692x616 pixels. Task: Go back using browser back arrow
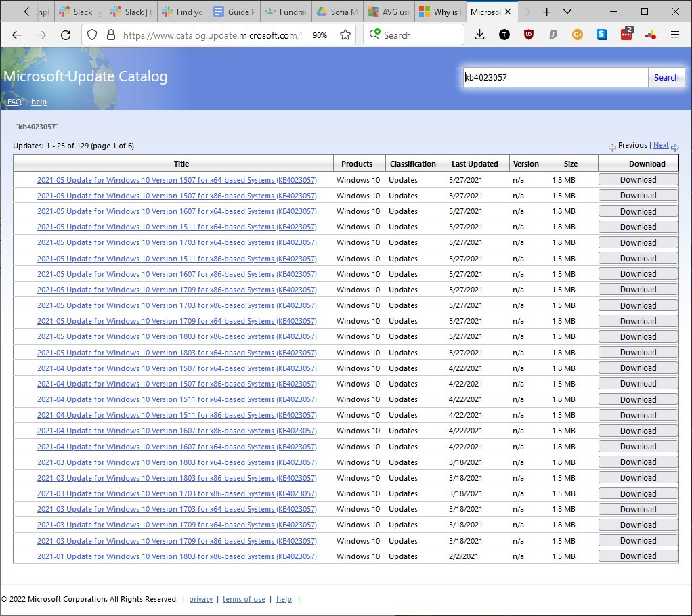coord(17,35)
